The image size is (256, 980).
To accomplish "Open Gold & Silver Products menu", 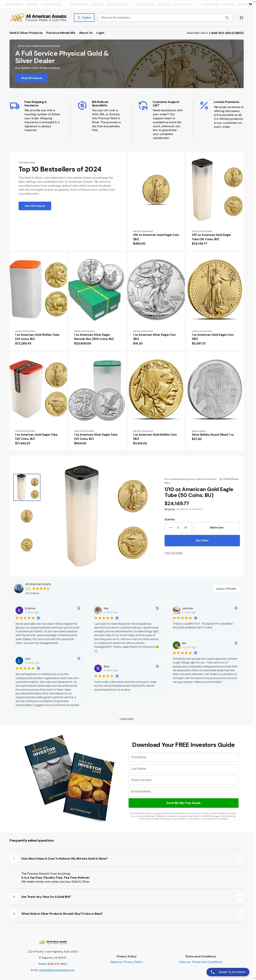I will [x=26, y=33].
